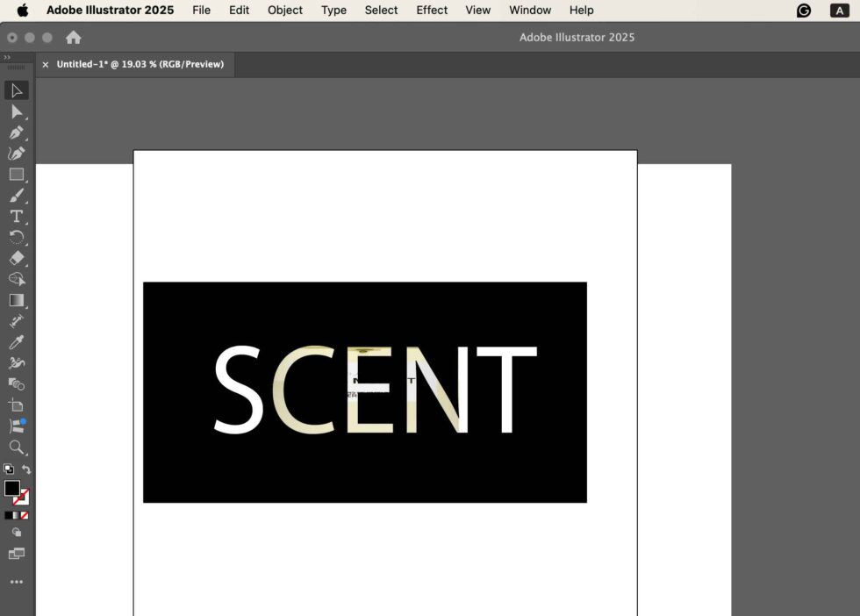This screenshot has width=860, height=616.
Task: Select the Eraser tool
Action: (16, 258)
